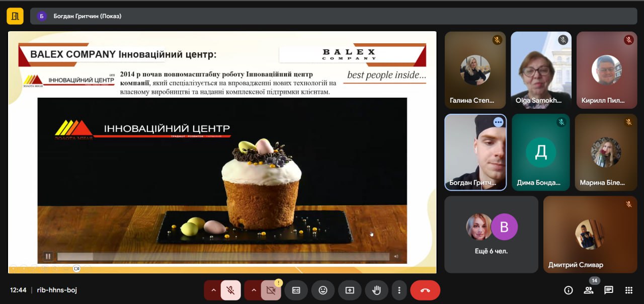Image resolution: width=644 pixels, height=304 pixels.
Task: Click the clock time 12:44
Action: pyautogui.click(x=18, y=290)
